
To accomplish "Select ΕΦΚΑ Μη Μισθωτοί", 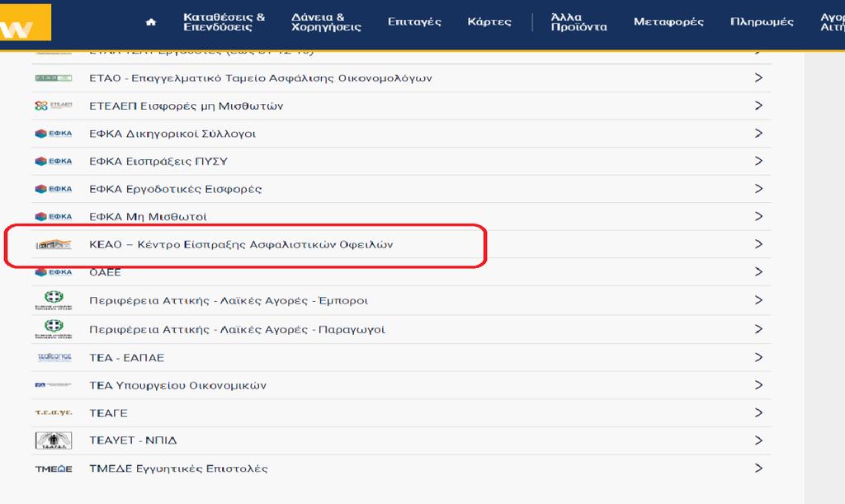I will tap(148, 217).
